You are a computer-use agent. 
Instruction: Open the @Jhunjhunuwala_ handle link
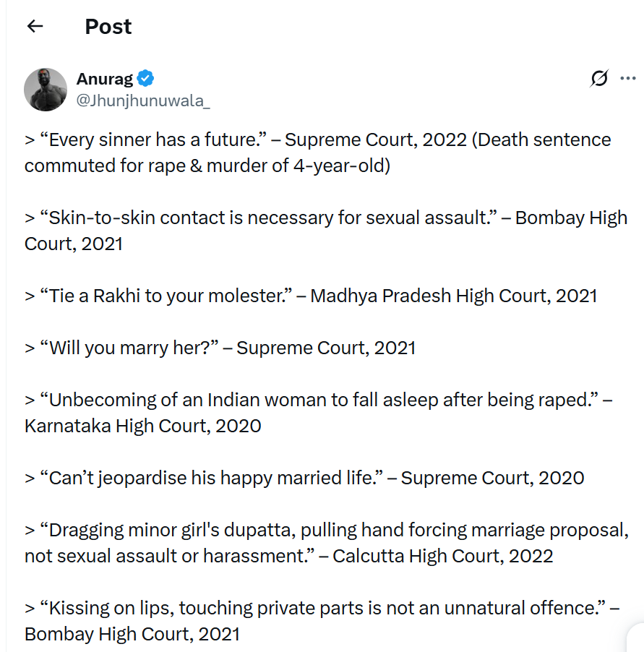tap(143, 100)
